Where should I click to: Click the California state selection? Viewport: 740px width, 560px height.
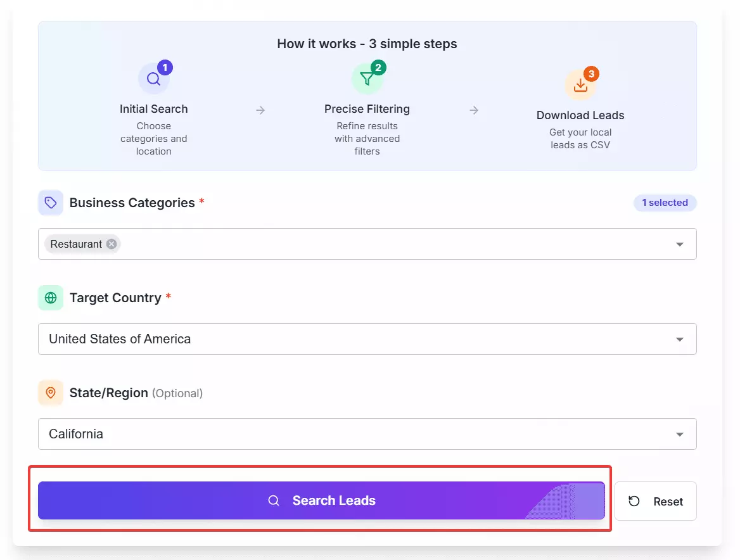(76, 433)
